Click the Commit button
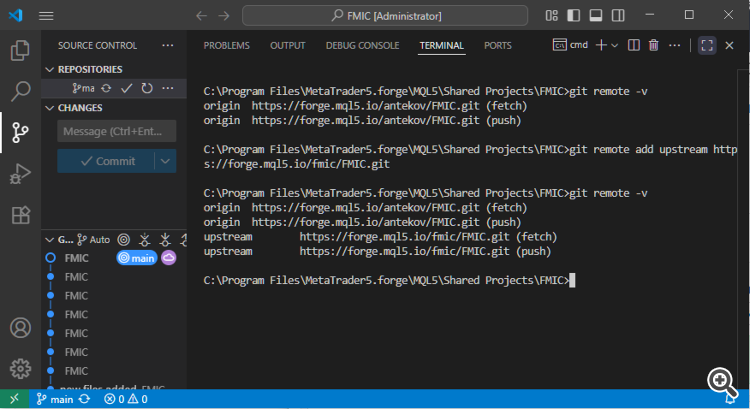This screenshot has width=750, height=409. (x=106, y=161)
